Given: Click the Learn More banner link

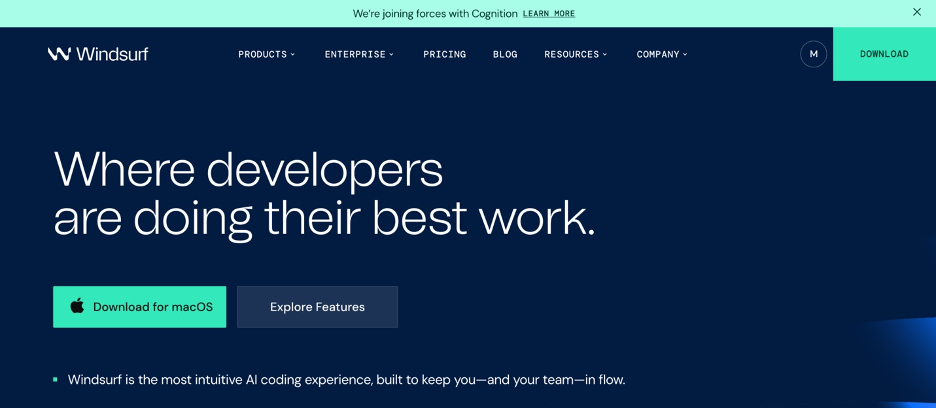Looking at the screenshot, I should (x=549, y=14).
